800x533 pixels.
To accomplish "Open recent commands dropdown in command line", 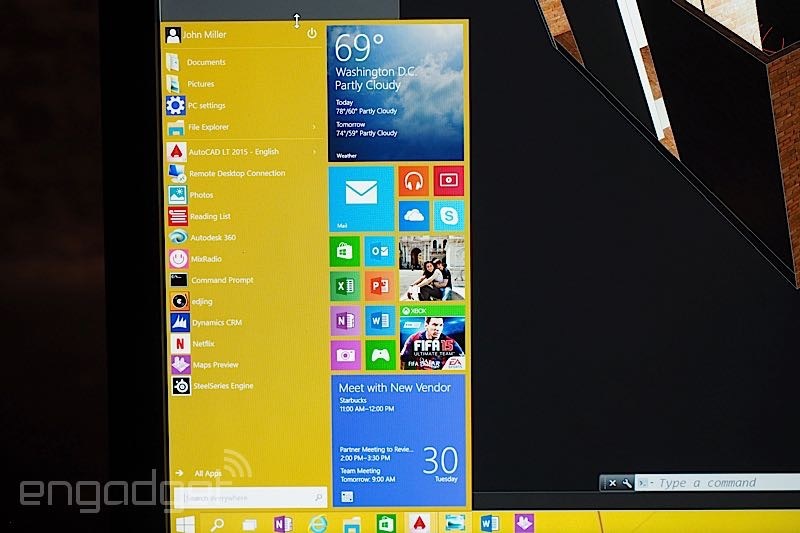I will click(x=645, y=483).
